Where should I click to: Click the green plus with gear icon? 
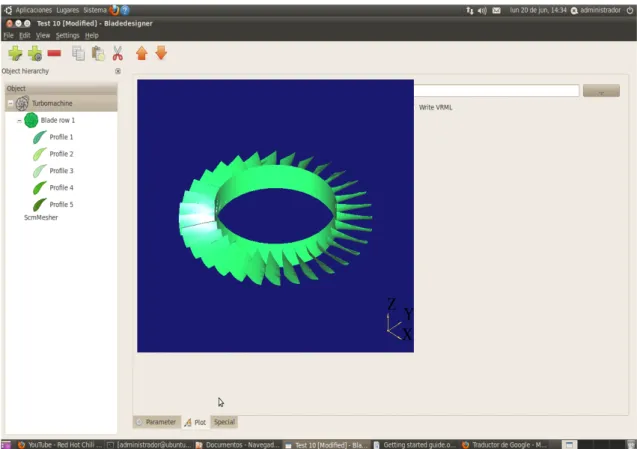[35, 53]
